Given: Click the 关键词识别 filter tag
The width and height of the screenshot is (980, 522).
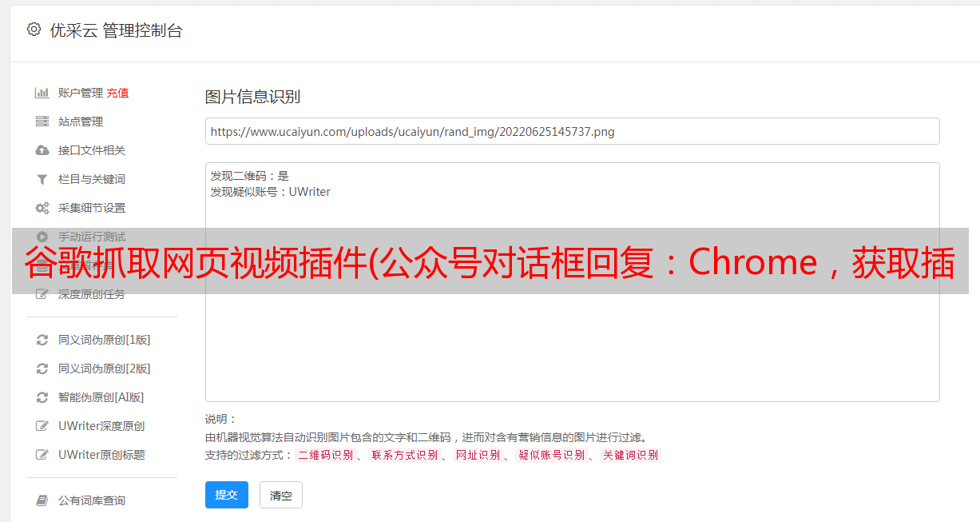Looking at the screenshot, I should [631, 455].
